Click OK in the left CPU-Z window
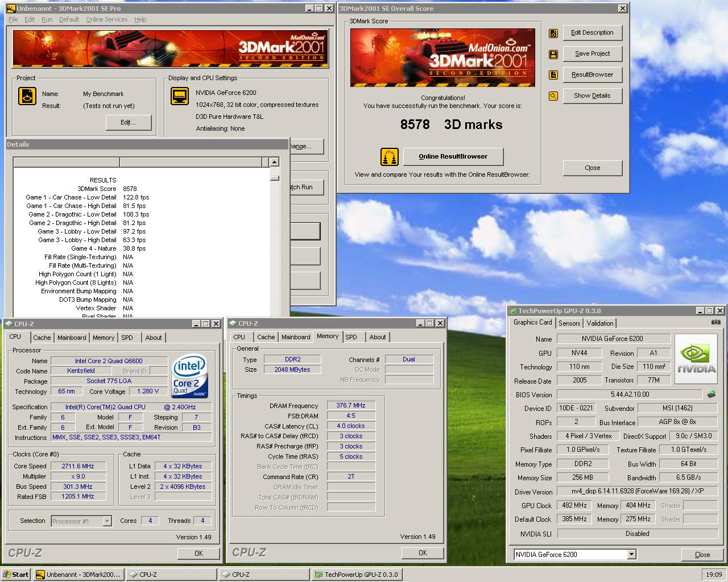The width and height of the screenshot is (728, 582). 198,554
